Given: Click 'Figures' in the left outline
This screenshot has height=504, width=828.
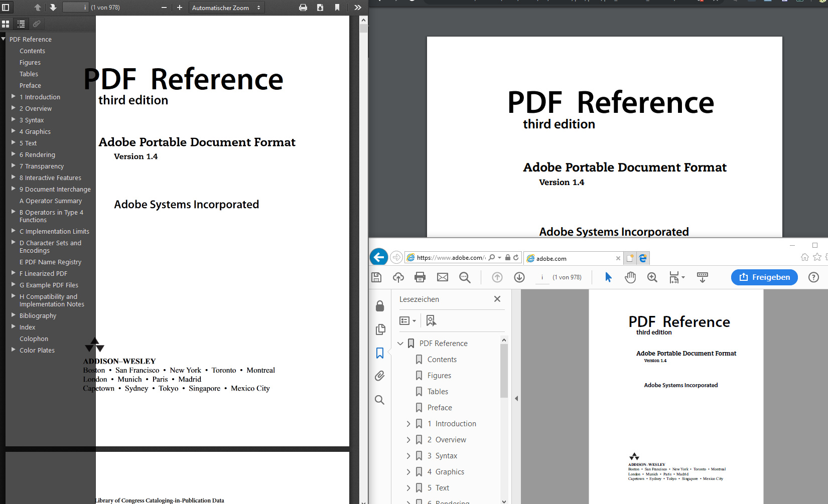Looking at the screenshot, I should [30, 63].
